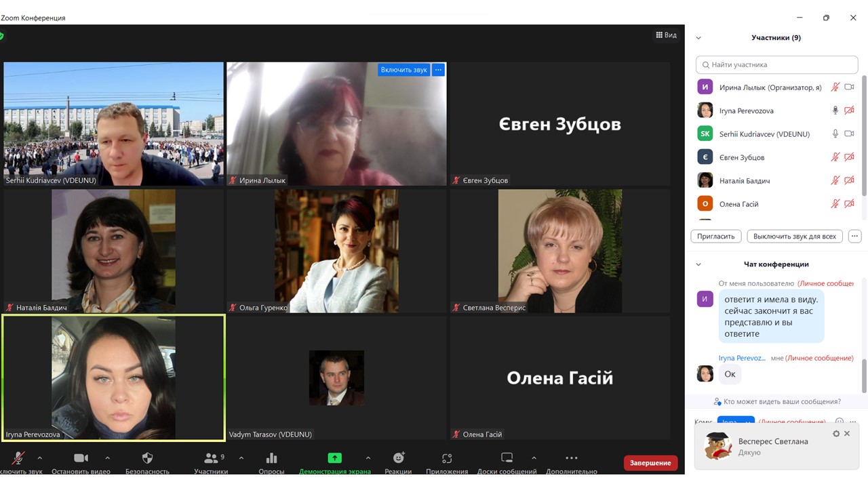Toggle microphone for Iryna Perevozova in participants list
The image size is (868, 488).
[x=835, y=110]
